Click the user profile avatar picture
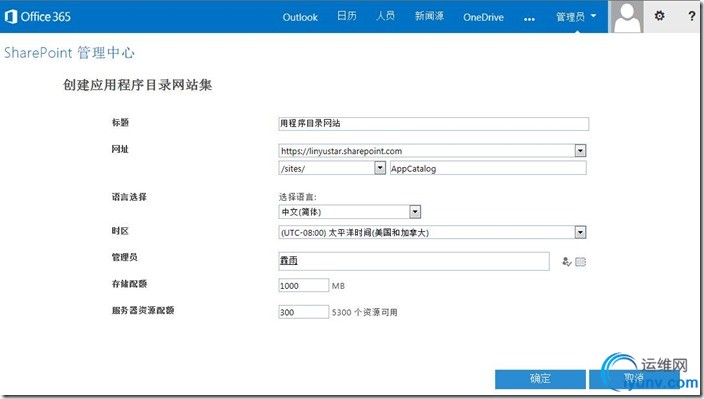Image resolution: width=704 pixels, height=399 pixels. coord(626,17)
